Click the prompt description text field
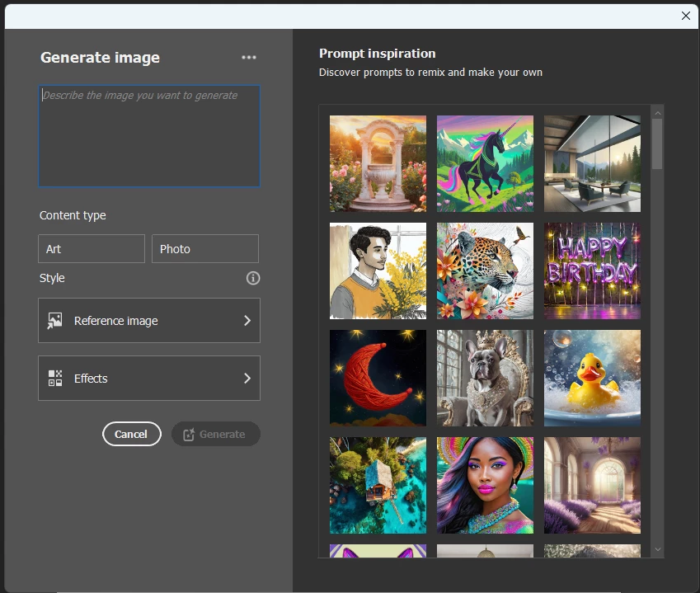 [149, 136]
